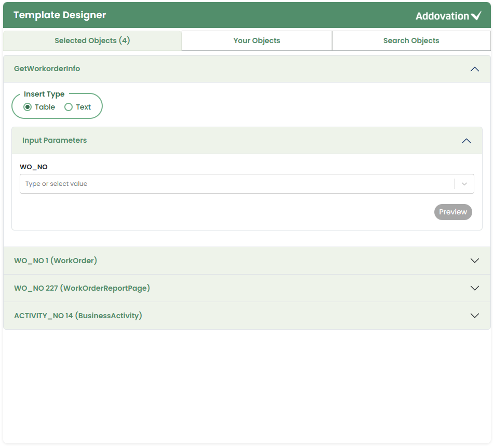Expand the ACTIVITY_NO 14 (BusinessActivity) section title
The image size is (494, 448).
click(x=78, y=316)
